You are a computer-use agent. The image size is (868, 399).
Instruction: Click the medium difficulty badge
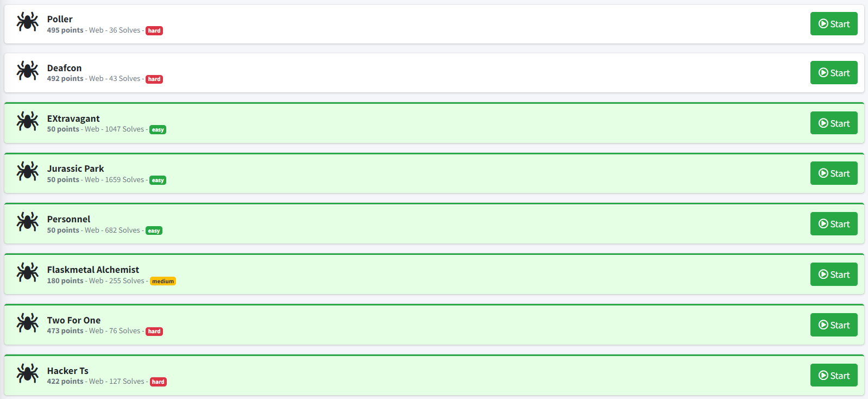click(163, 282)
